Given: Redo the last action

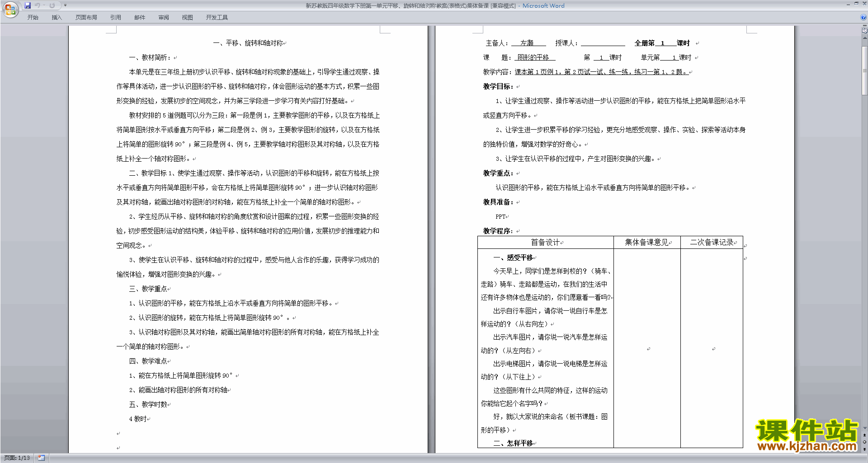Looking at the screenshot, I should click(52, 5).
